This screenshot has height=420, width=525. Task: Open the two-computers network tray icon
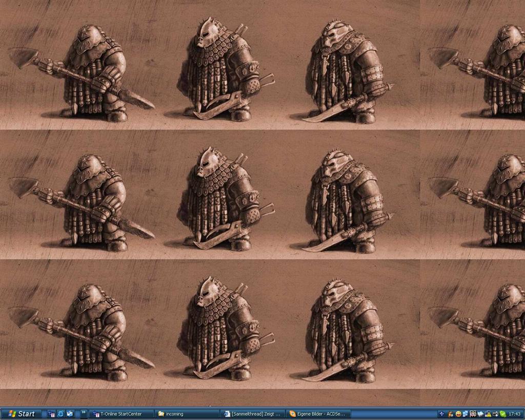[x=466, y=414]
